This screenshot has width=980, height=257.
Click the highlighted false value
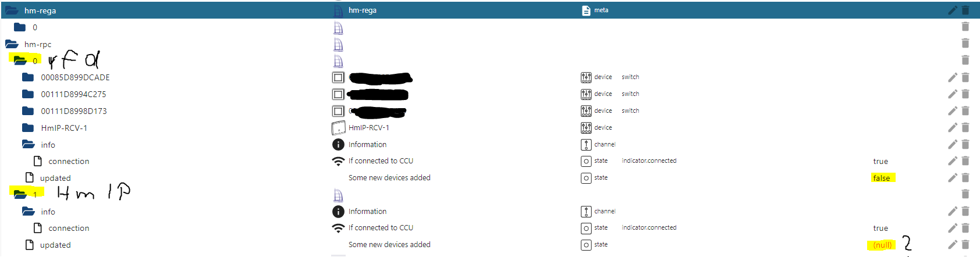coord(882,178)
